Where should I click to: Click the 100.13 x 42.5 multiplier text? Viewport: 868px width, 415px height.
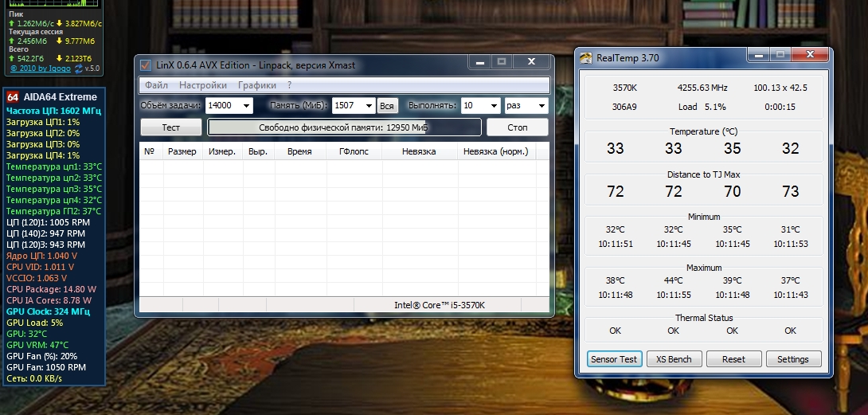[780, 88]
